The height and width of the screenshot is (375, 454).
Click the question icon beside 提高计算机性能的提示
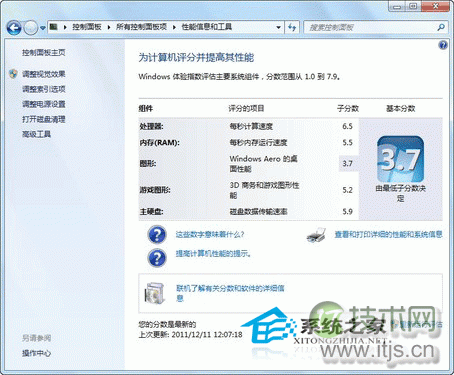coord(157,258)
